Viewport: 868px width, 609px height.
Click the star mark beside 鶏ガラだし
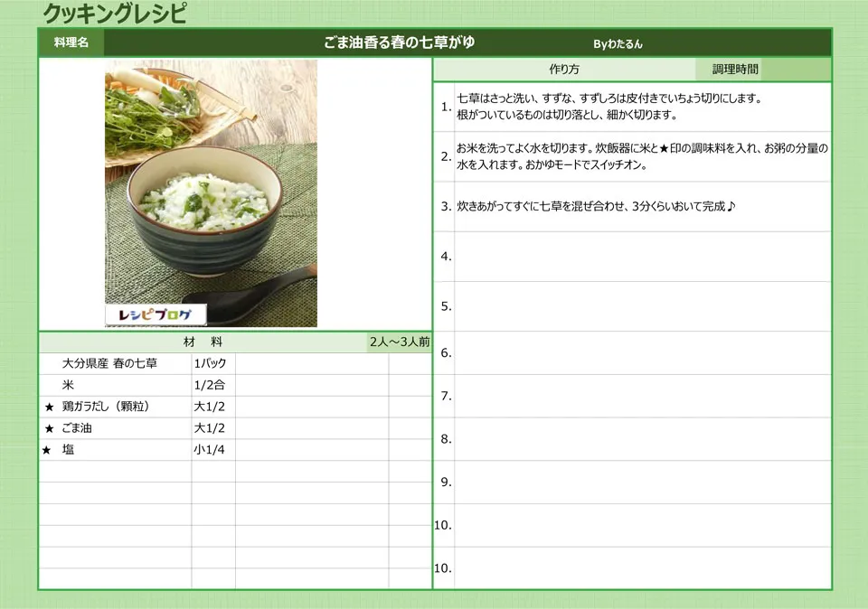click(x=49, y=408)
